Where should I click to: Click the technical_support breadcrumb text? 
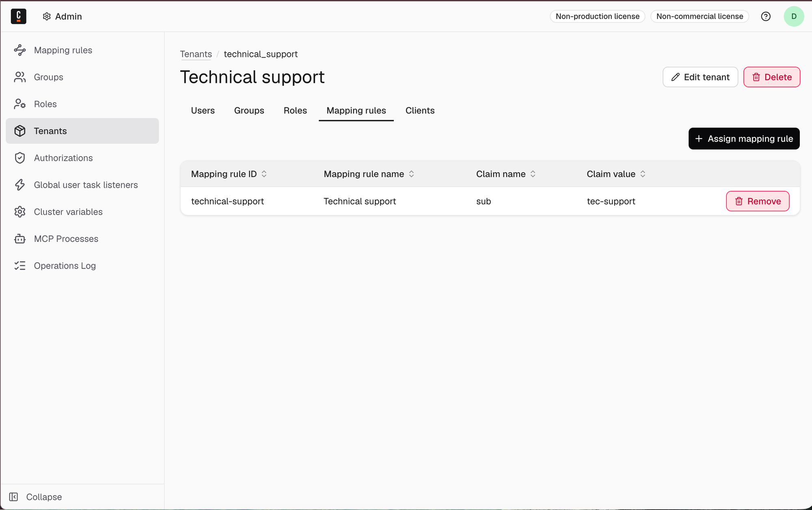point(261,54)
